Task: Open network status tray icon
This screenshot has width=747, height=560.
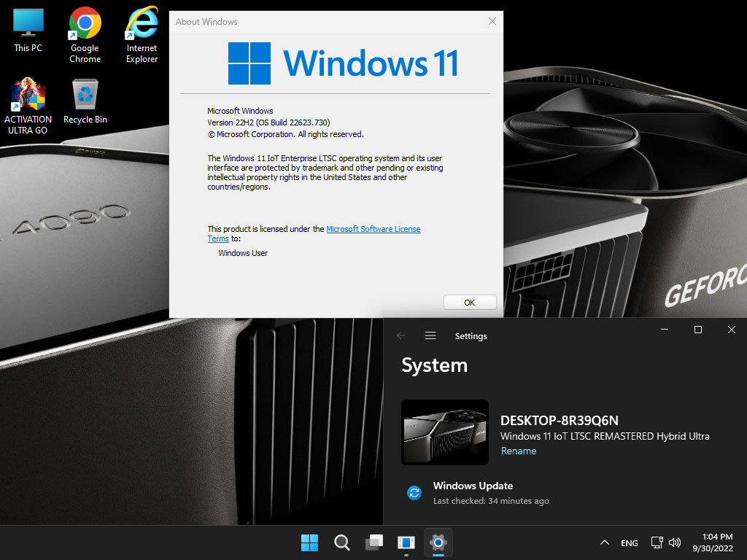Action: [x=657, y=542]
